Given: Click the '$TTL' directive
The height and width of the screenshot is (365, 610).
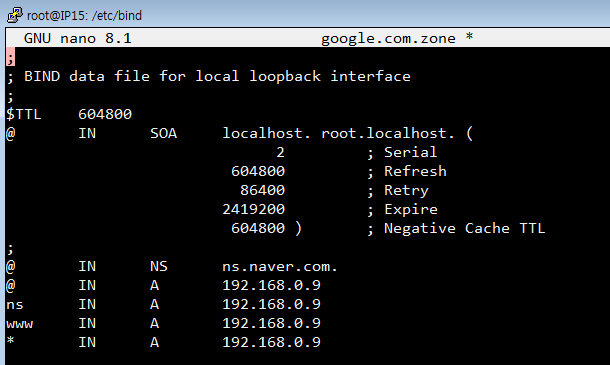Looking at the screenshot, I should click(24, 114).
